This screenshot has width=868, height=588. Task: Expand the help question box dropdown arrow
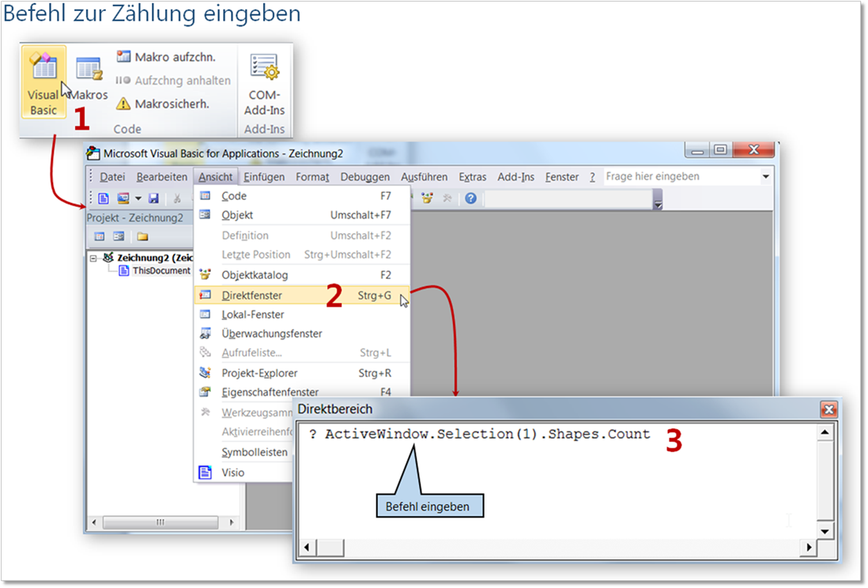[765, 176]
